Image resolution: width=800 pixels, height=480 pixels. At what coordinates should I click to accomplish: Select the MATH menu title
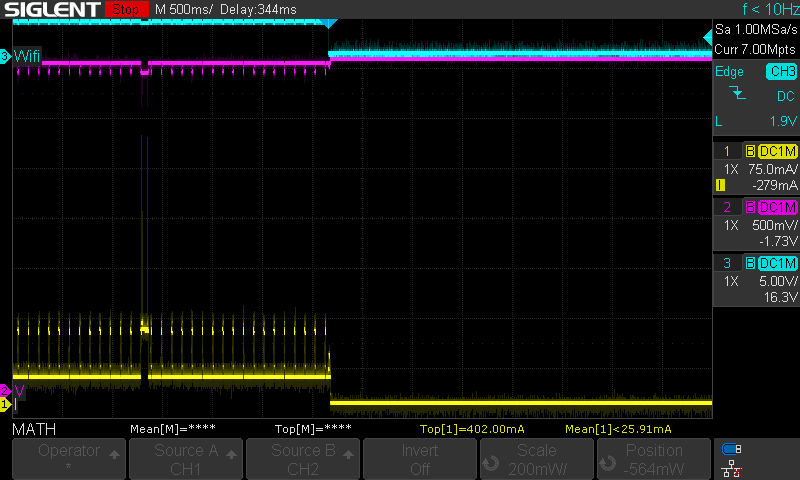click(34, 429)
